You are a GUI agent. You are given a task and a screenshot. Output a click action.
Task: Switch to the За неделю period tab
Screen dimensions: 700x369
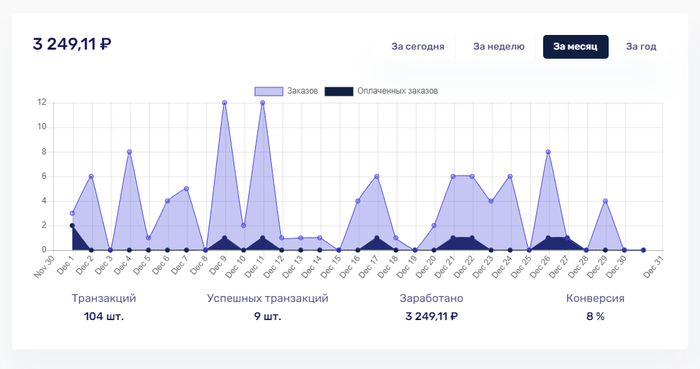click(x=499, y=46)
